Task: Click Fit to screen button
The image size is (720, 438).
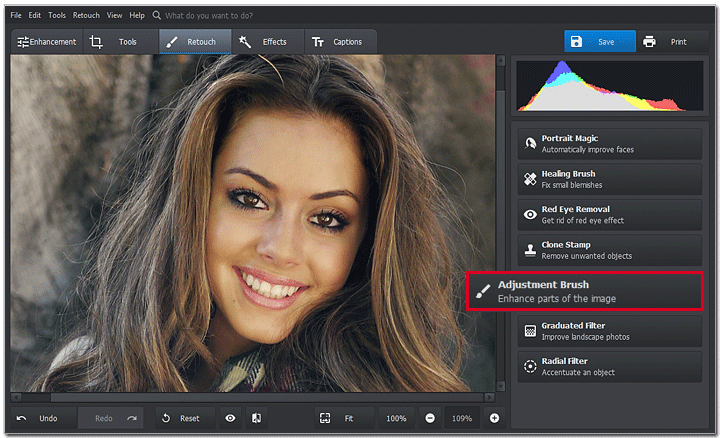Action: point(344,418)
